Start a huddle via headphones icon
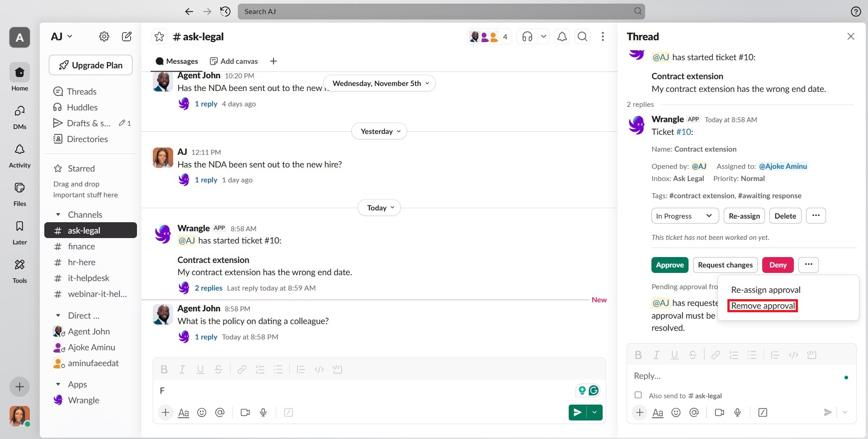868x439 pixels. (527, 37)
